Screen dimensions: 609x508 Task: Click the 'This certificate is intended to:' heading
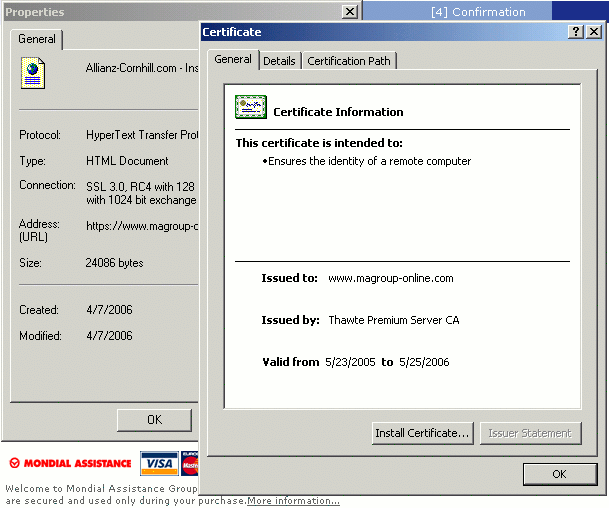(x=319, y=143)
